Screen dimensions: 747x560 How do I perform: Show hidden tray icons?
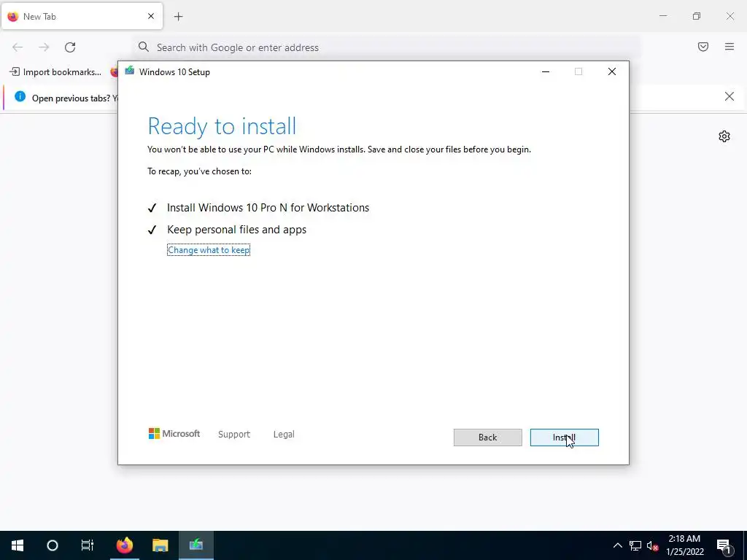click(x=617, y=545)
